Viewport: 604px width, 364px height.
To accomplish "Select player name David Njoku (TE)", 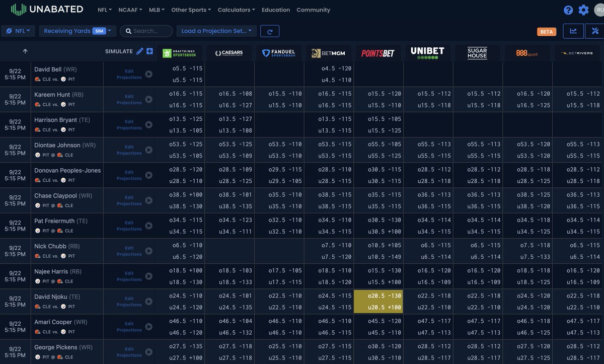I will 57,297.
